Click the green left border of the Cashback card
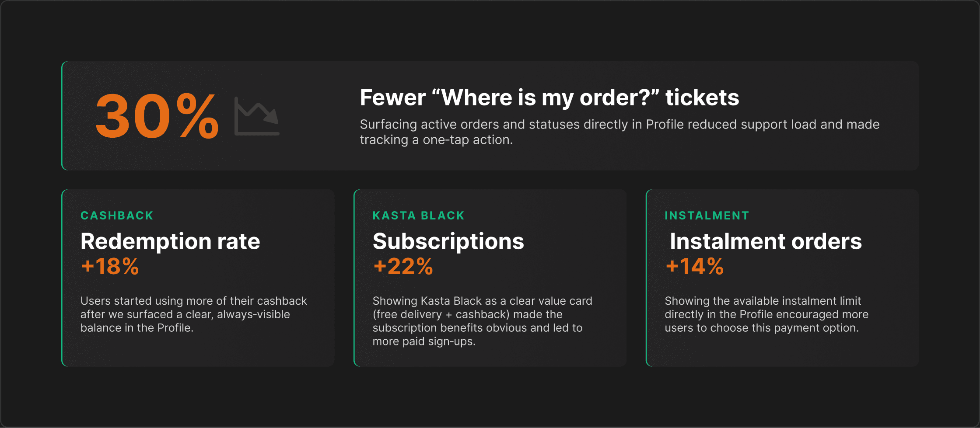980x428 pixels. tap(63, 278)
